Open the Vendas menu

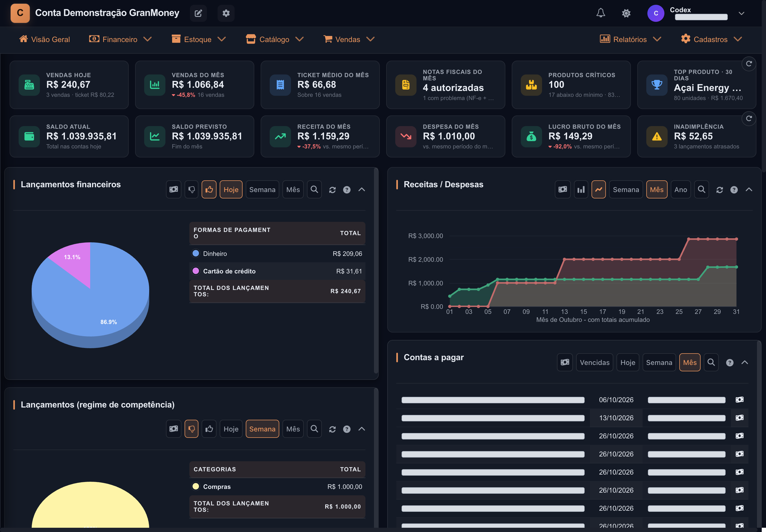click(349, 39)
